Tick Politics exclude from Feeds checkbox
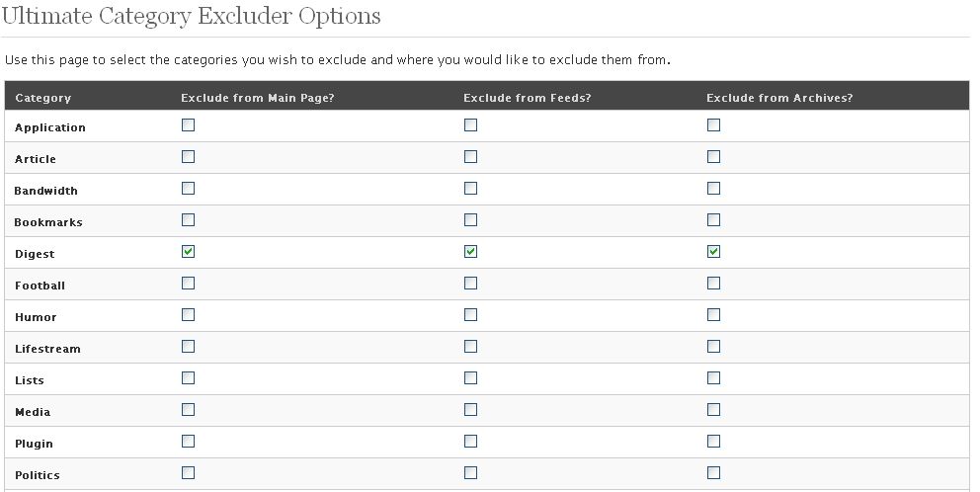Viewport: 980px width, 492px height. click(470, 472)
